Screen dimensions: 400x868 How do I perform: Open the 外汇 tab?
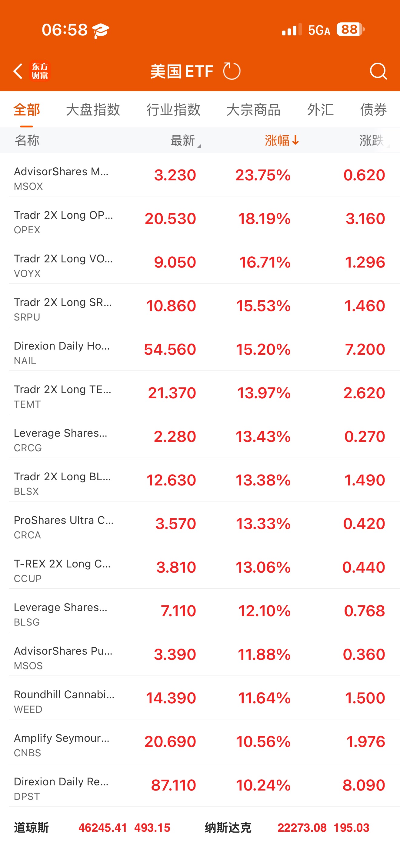[320, 110]
